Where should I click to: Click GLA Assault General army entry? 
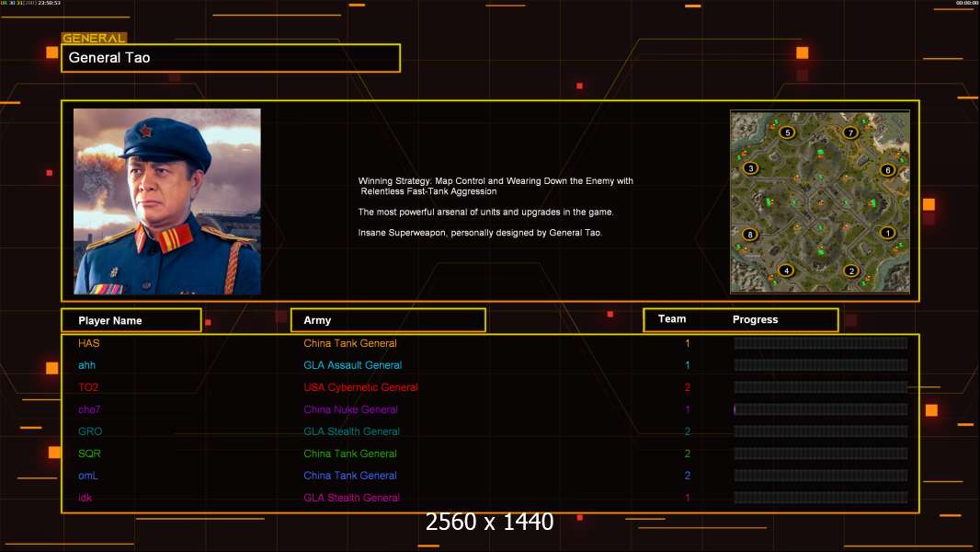pos(352,365)
